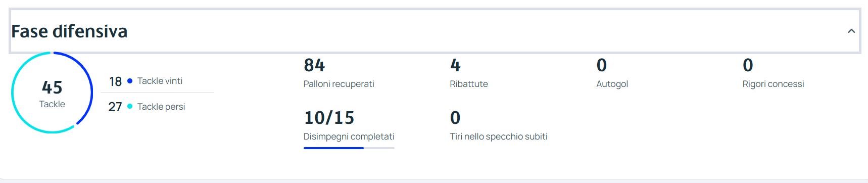Click the Autogol stat label

pos(612,84)
